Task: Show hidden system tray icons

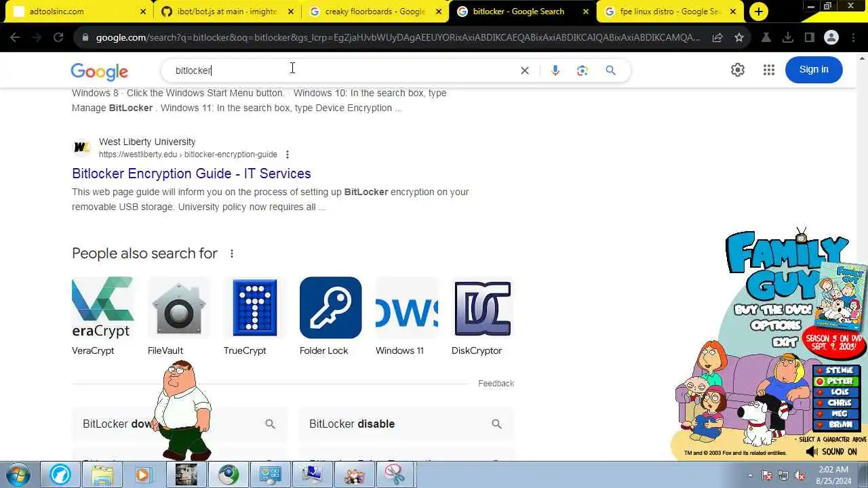Action: pyautogui.click(x=750, y=476)
